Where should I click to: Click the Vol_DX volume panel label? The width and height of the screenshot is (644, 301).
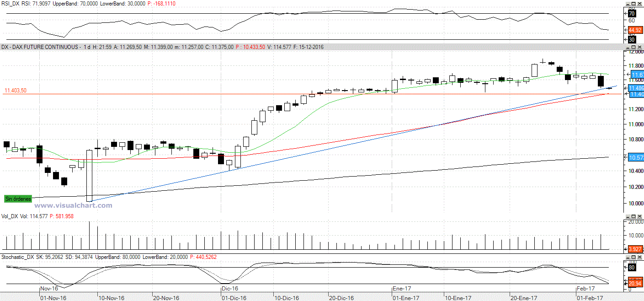(10, 216)
